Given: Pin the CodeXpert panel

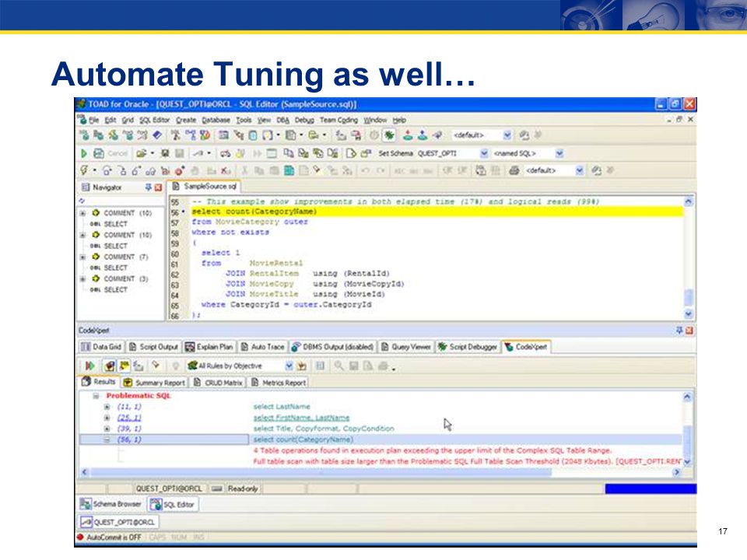Looking at the screenshot, I should 679,330.
